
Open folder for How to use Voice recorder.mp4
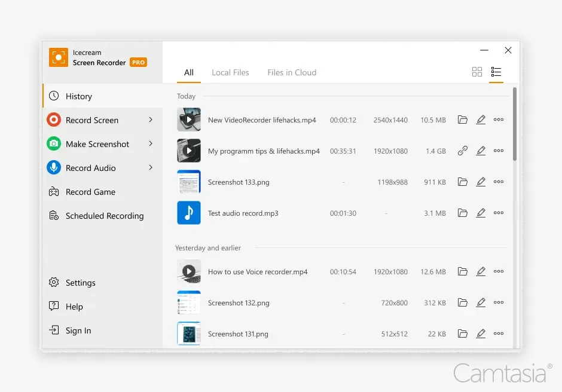point(462,271)
